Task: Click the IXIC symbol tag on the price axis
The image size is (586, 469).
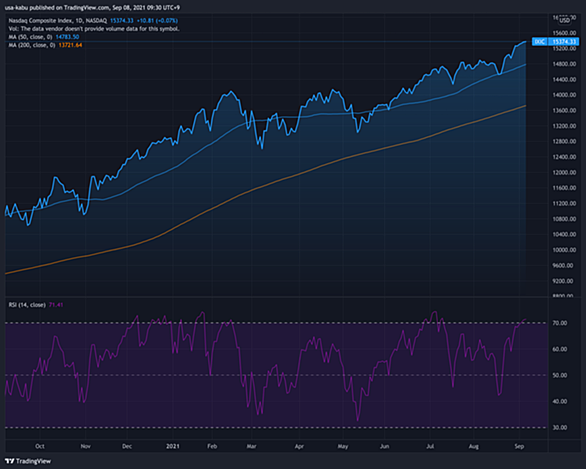Action: point(540,41)
